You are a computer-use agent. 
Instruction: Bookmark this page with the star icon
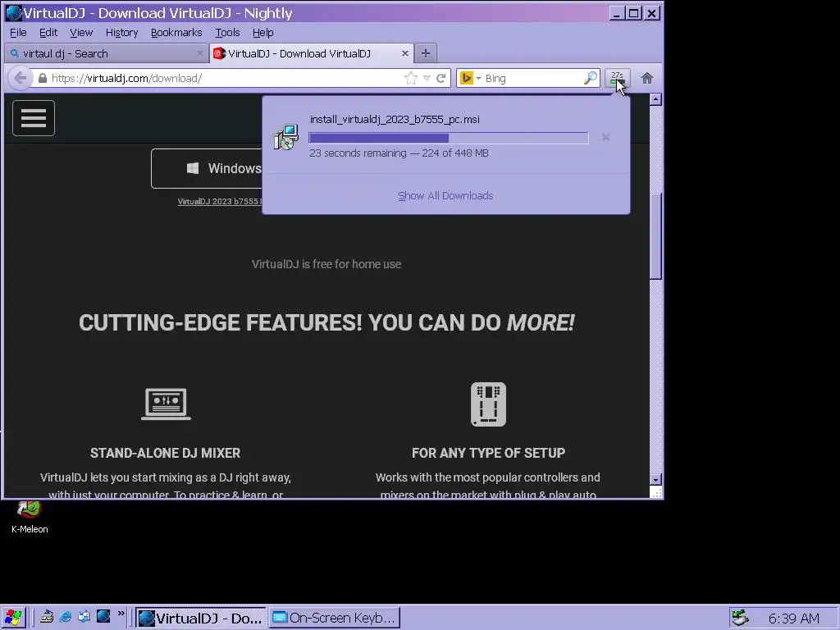411,78
